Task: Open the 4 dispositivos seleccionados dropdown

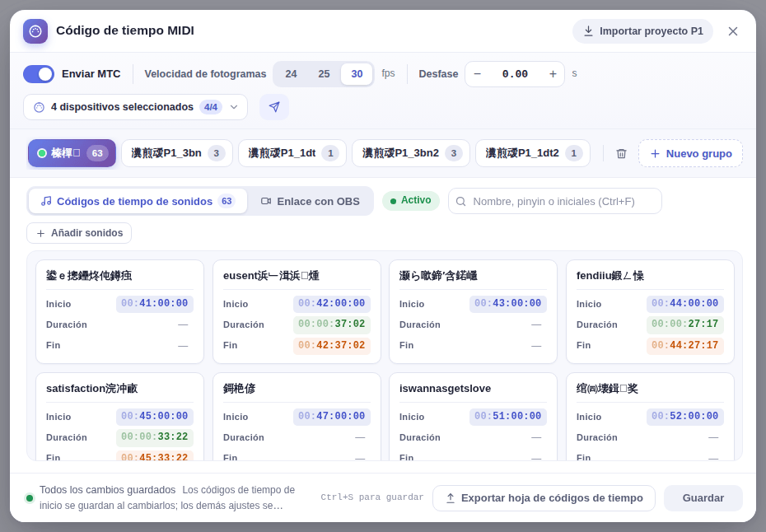Action: (x=135, y=107)
